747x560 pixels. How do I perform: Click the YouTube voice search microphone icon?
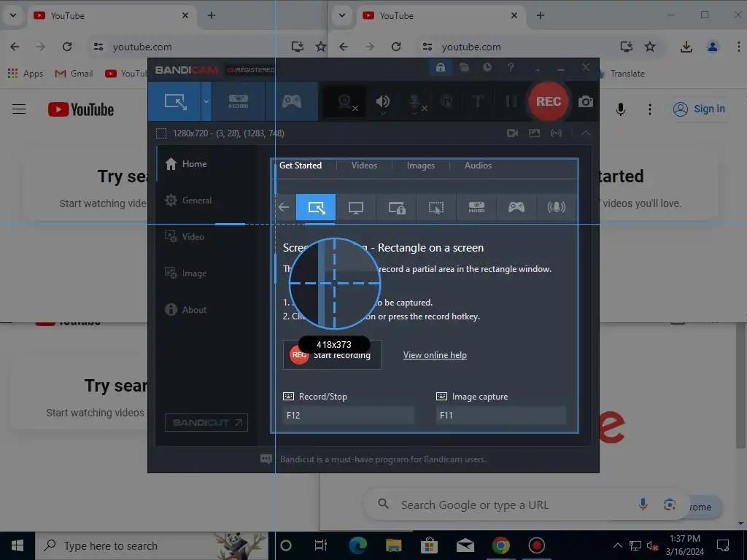tap(620, 109)
